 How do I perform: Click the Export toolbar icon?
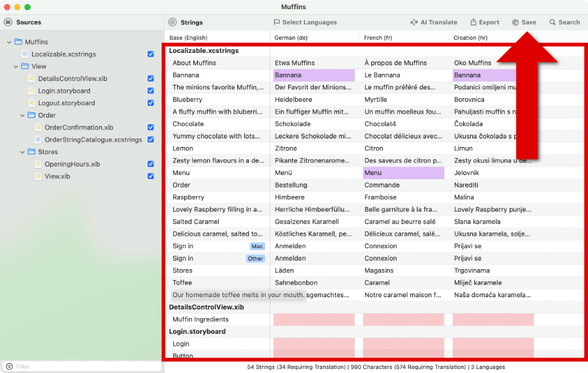(474, 22)
